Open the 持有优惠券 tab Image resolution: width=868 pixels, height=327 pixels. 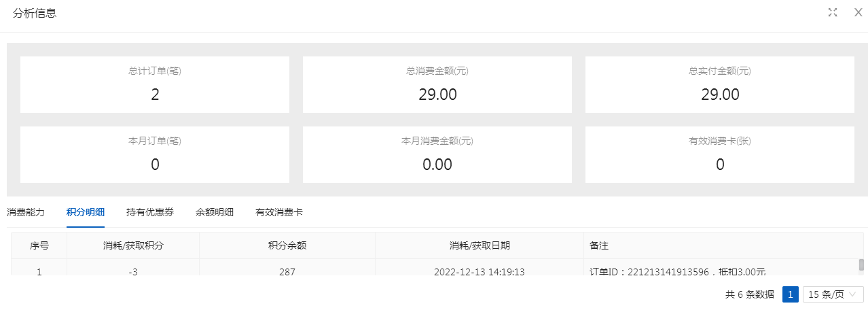[x=150, y=212]
